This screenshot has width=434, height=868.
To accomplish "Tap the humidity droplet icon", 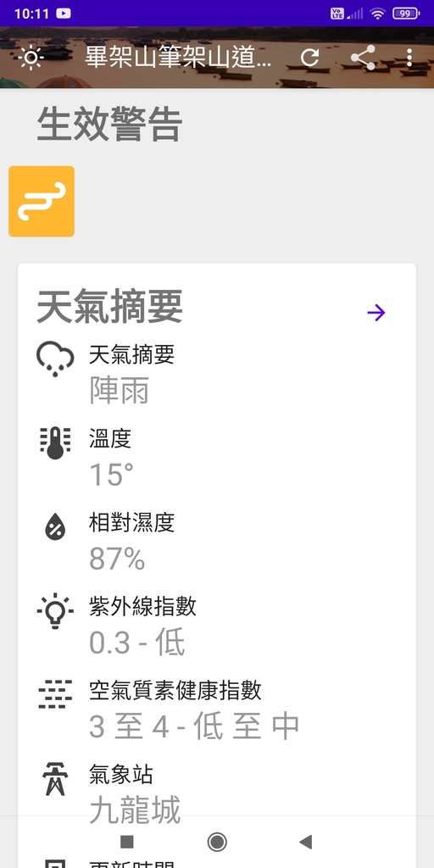I will (x=55, y=526).
